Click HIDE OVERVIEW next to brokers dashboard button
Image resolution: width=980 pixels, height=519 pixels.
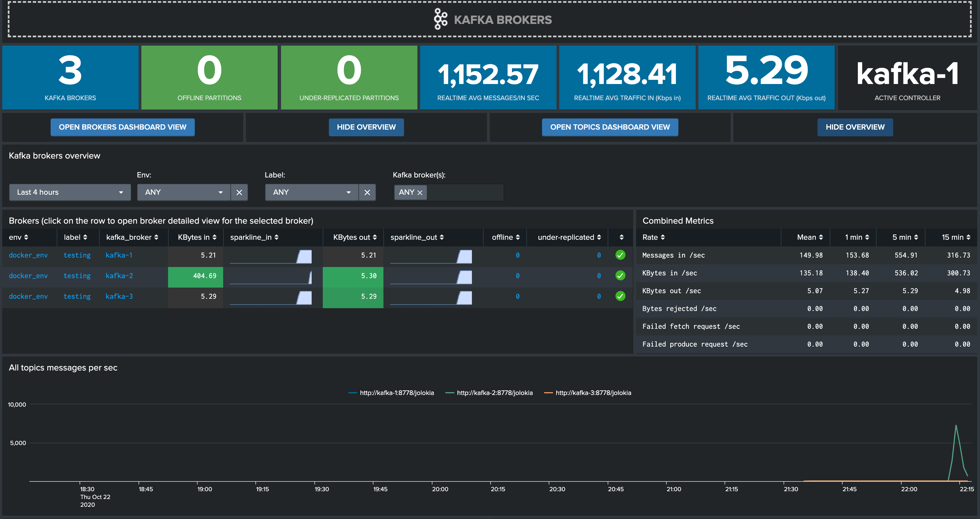tap(366, 127)
